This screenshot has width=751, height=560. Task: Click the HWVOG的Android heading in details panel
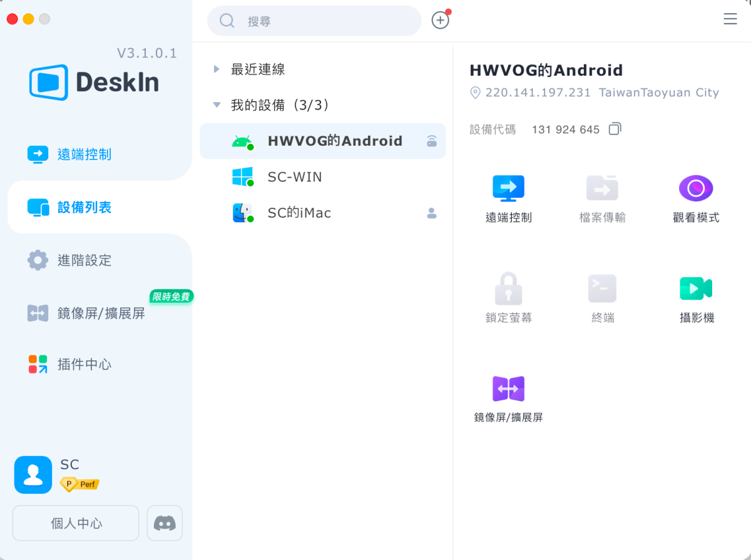546,70
